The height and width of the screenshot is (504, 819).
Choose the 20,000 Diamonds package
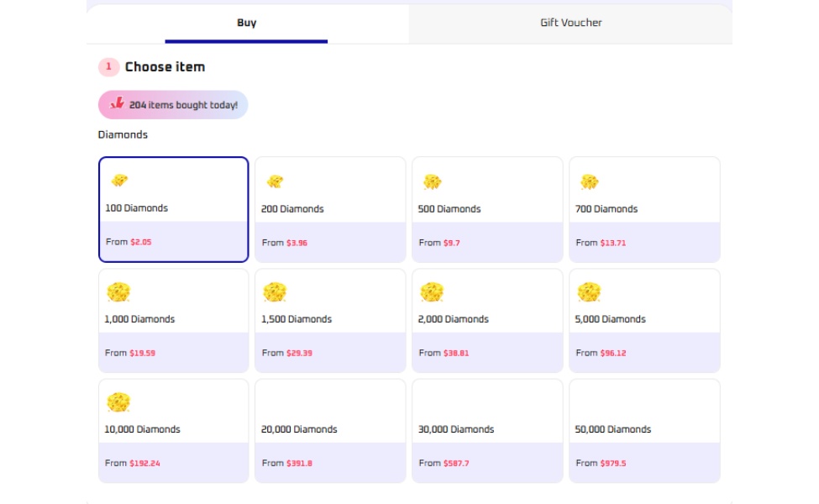click(330, 431)
